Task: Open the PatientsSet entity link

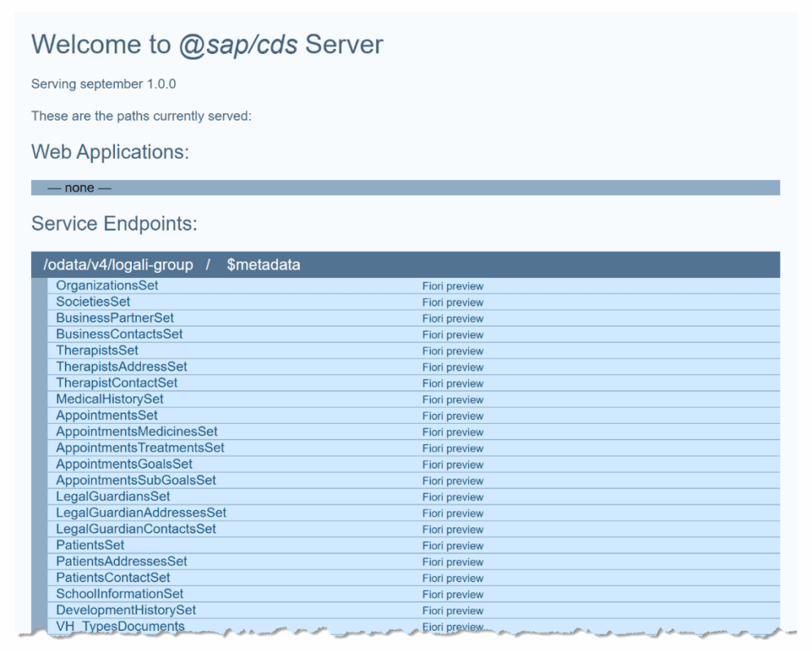Action: (x=90, y=545)
